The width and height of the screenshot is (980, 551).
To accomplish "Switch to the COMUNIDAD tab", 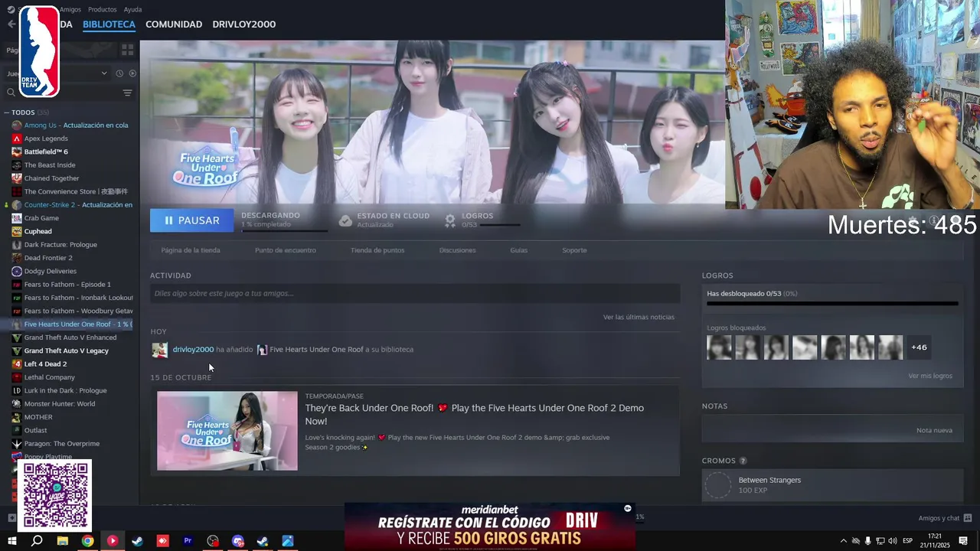I will [174, 24].
